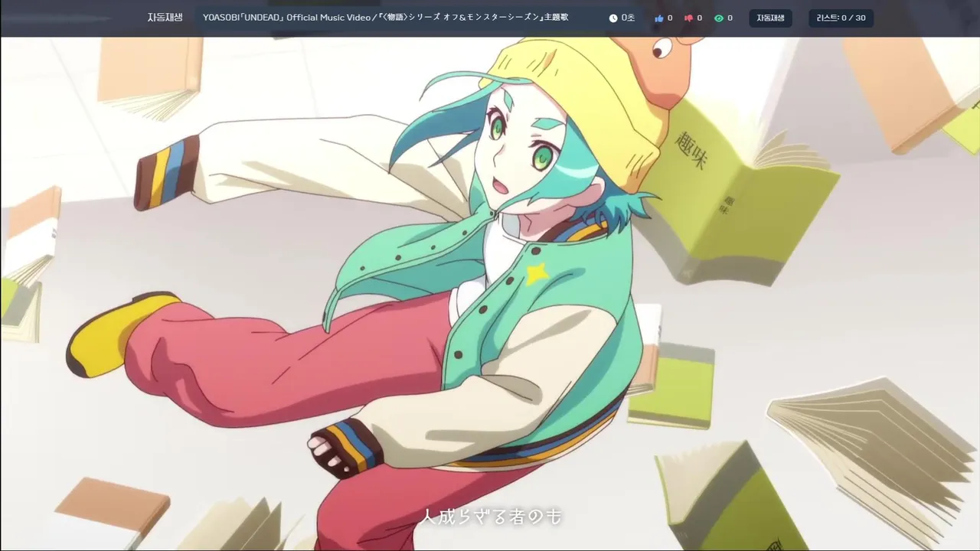
Task: Toggle the 자동재생 autoplay button
Action: [770, 18]
